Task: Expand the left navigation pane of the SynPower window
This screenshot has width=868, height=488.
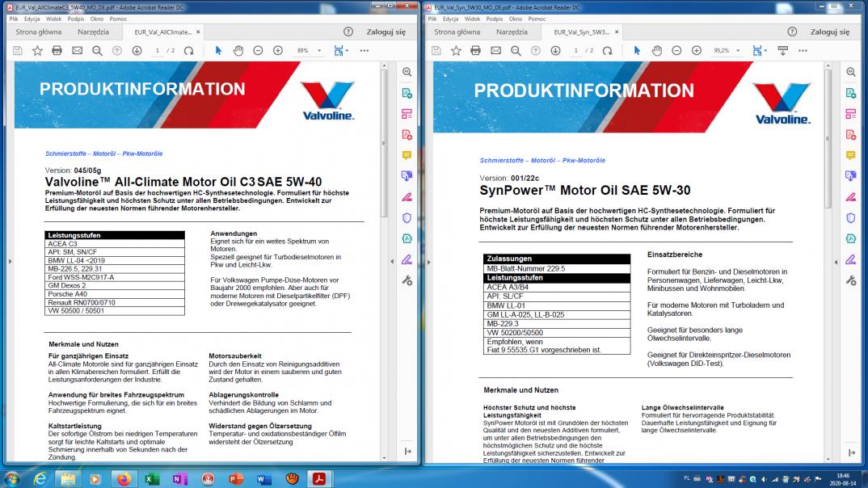Action: click(x=429, y=261)
